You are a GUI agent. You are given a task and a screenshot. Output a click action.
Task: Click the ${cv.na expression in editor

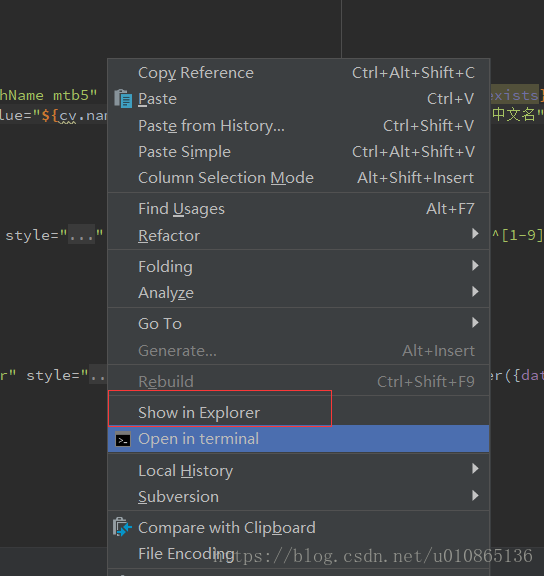(74, 116)
